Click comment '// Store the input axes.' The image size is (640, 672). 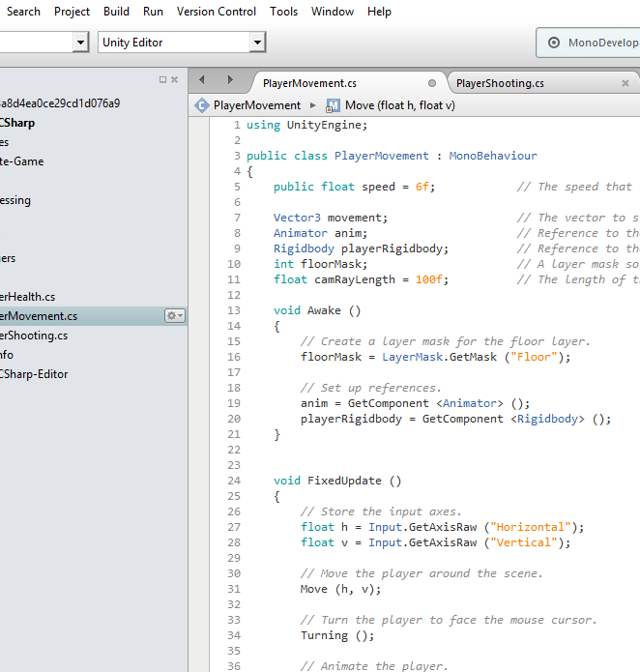(381, 511)
